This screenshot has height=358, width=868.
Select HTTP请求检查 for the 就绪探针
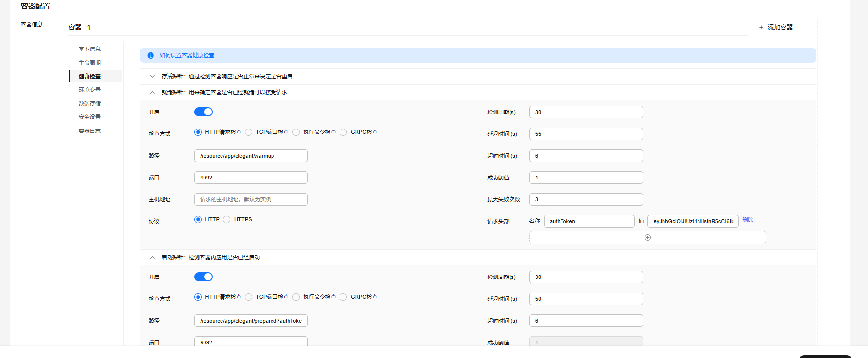pos(198,132)
